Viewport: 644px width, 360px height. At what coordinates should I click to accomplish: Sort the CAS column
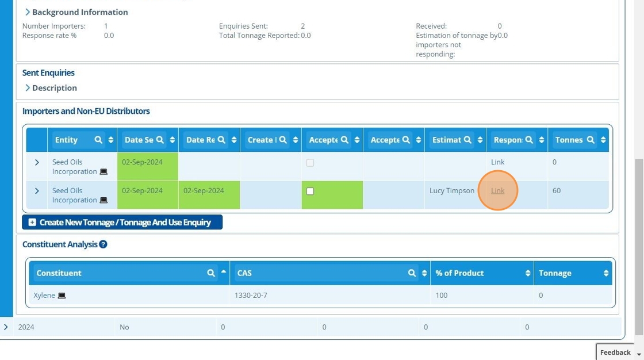pyautogui.click(x=424, y=273)
